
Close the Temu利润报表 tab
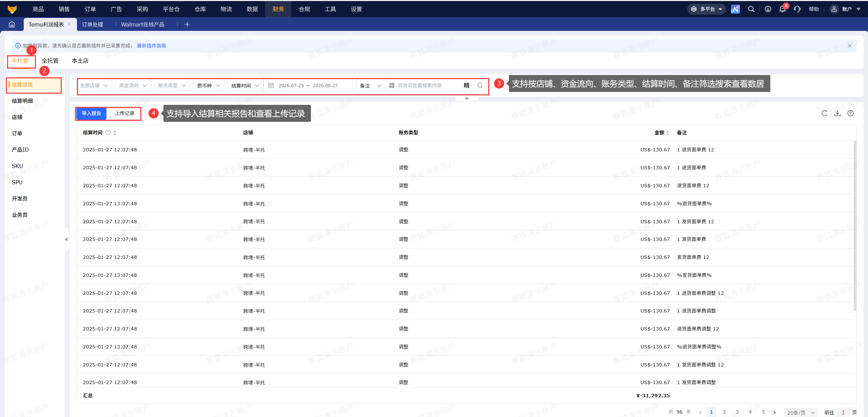click(x=70, y=24)
